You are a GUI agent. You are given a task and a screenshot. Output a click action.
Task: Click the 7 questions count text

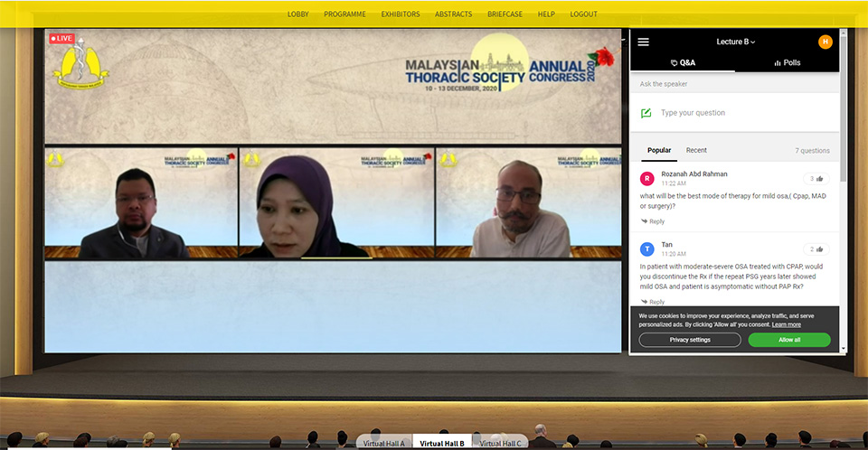coord(812,151)
